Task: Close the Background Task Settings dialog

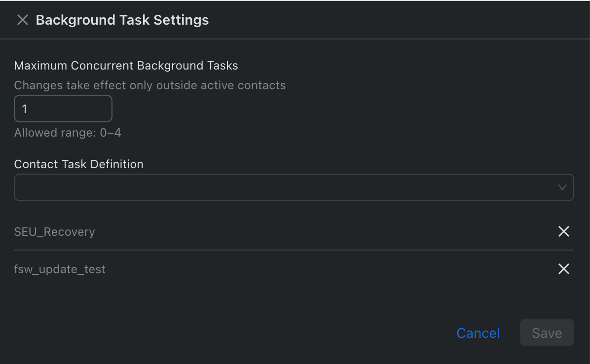Action: (23, 20)
